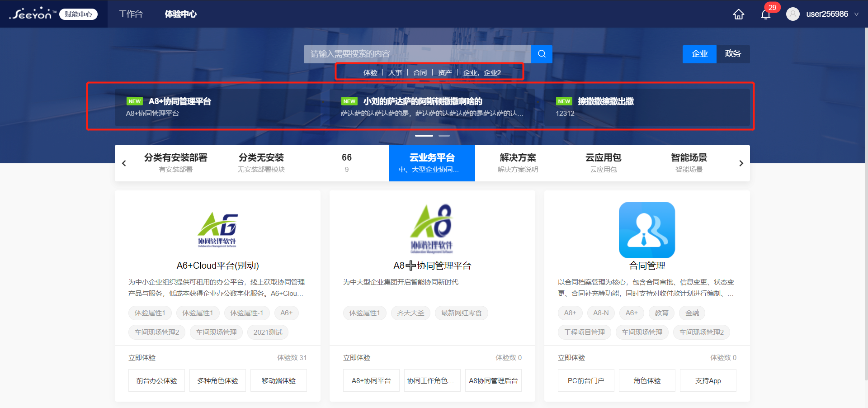The image size is (868, 408).
Task: Click the 支持App button
Action: [708, 380]
